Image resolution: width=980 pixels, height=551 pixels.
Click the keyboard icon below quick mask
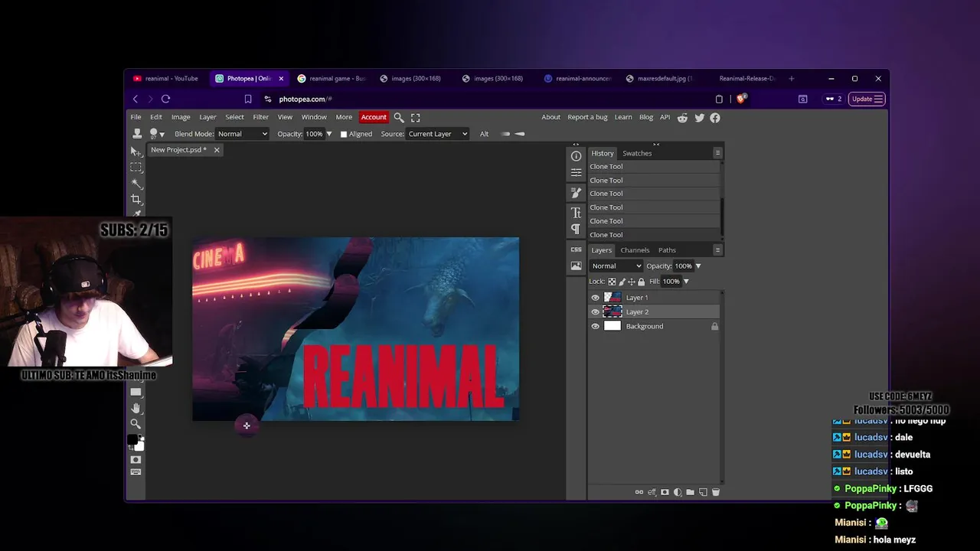[136, 472]
